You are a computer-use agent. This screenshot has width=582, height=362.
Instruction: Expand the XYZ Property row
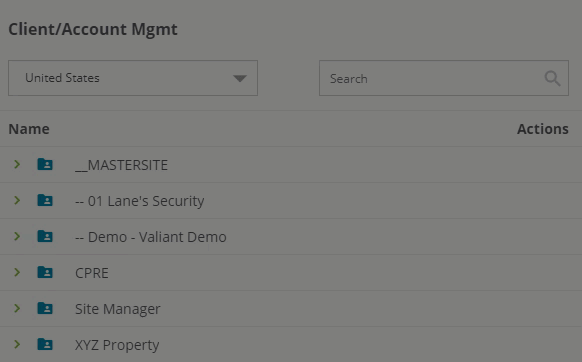tap(17, 344)
